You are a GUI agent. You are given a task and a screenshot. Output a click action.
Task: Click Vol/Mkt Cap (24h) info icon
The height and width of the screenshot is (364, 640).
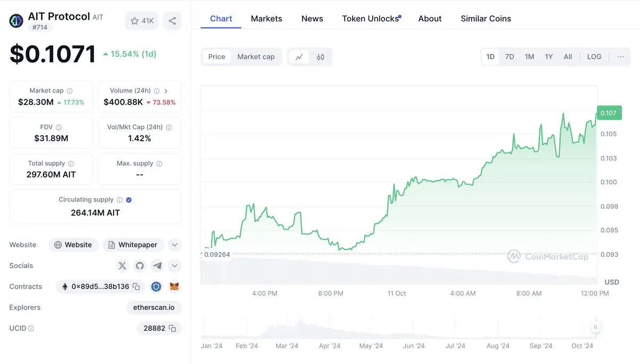click(169, 127)
